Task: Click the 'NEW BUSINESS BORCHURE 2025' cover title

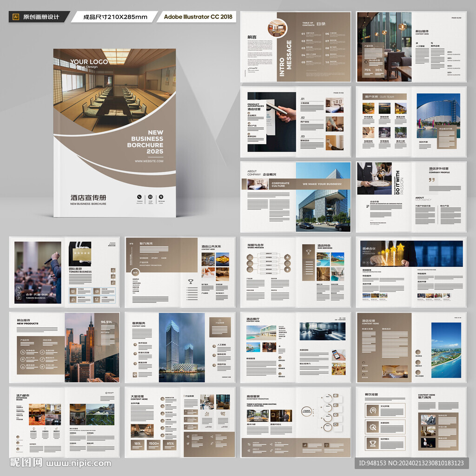Action: 145,142
